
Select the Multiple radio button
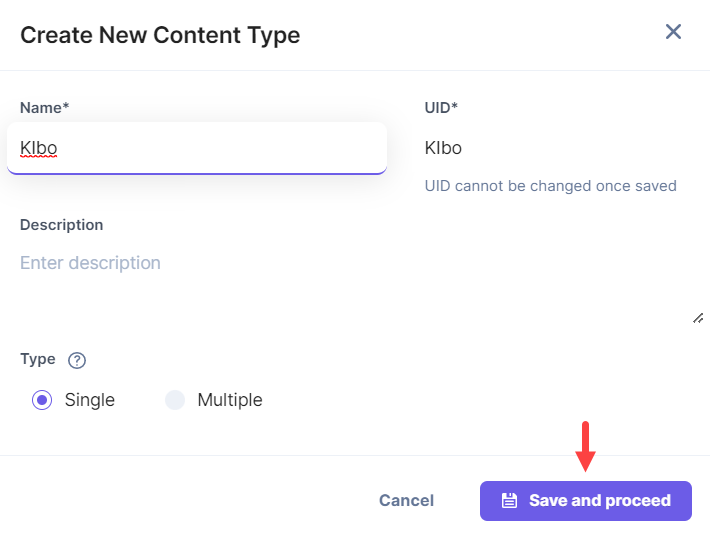click(175, 400)
